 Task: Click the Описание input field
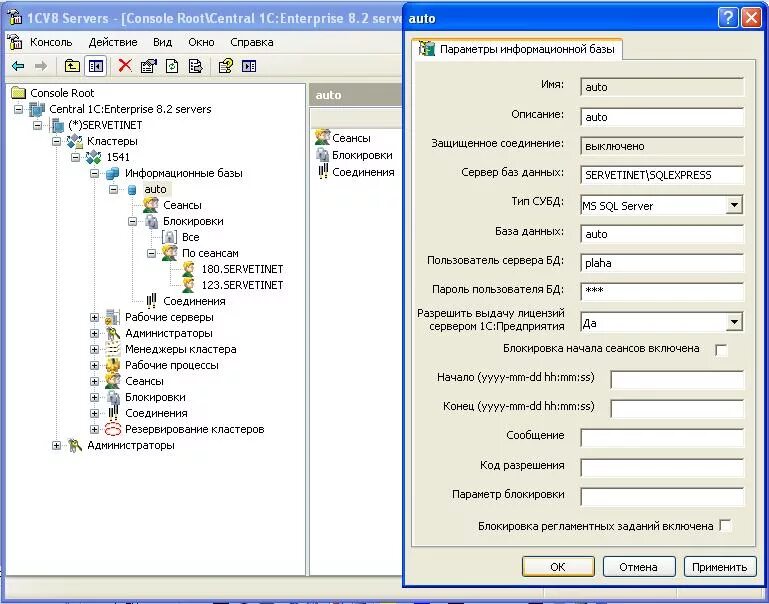(662, 117)
